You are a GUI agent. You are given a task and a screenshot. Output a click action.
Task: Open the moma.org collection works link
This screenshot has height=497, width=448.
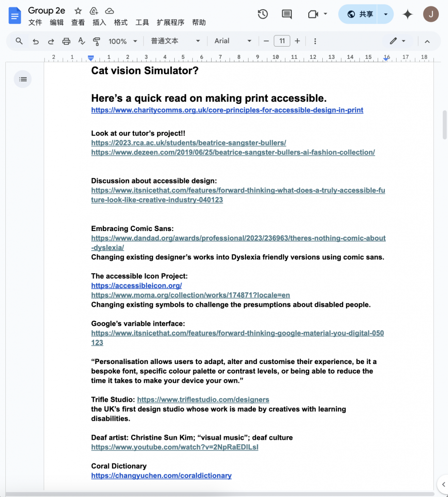pos(191,295)
